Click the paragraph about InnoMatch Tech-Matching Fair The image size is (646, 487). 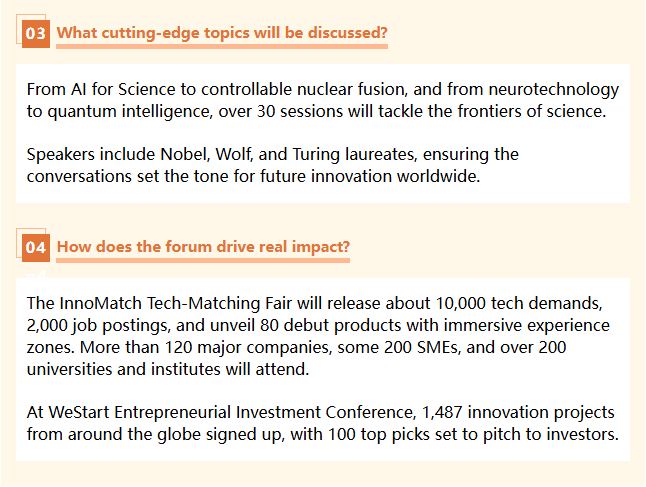point(318,336)
